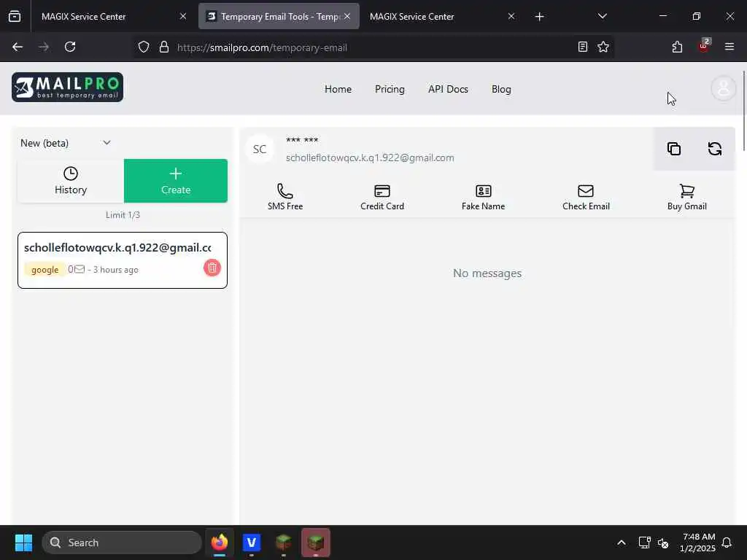Open a new browser tab
Screen dimensions: 747x560
tap(539, 17)
